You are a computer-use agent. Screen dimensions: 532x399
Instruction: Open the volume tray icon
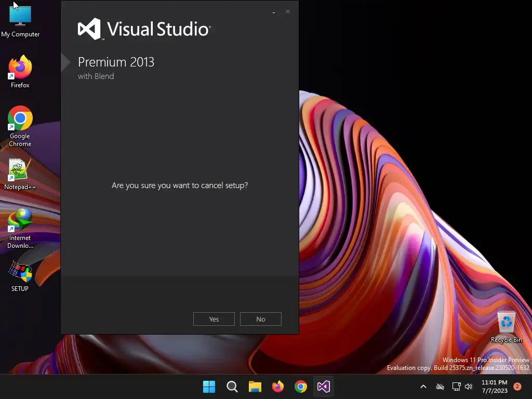[469, 387]
